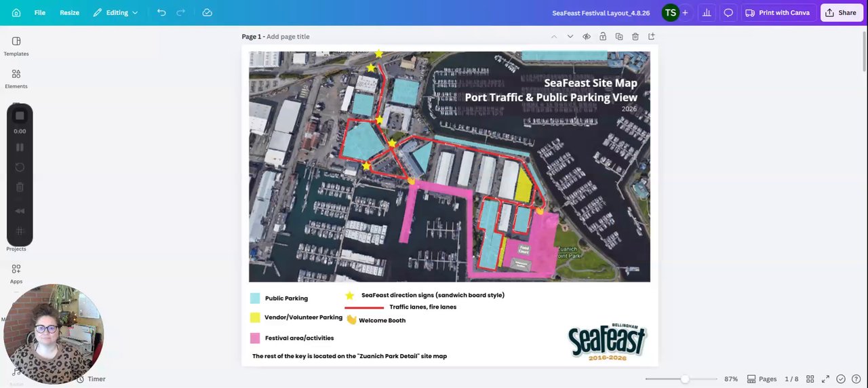Select the red line legend element
This screenshot has height=388, width=868.
(364, 308)
